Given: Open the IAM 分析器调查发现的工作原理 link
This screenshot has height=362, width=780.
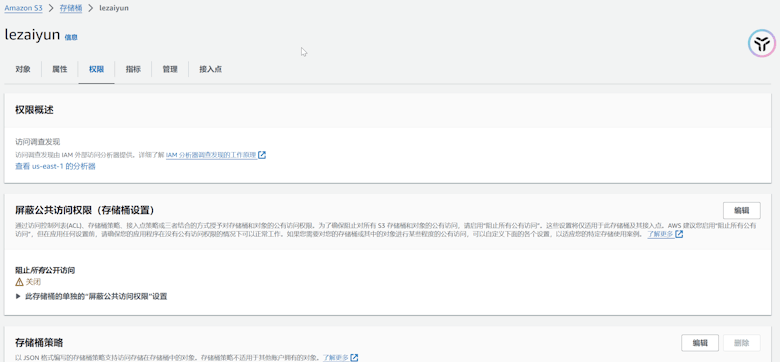Looking at the screenshot, I should [211, 155].
